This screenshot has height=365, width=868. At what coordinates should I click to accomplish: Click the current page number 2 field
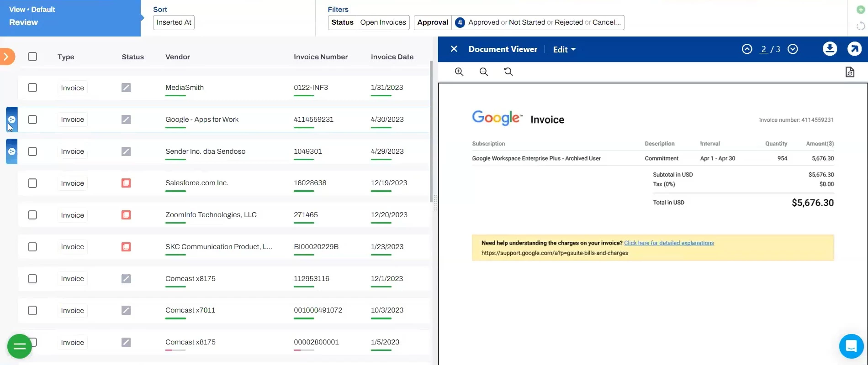click(x=763, y=49)
